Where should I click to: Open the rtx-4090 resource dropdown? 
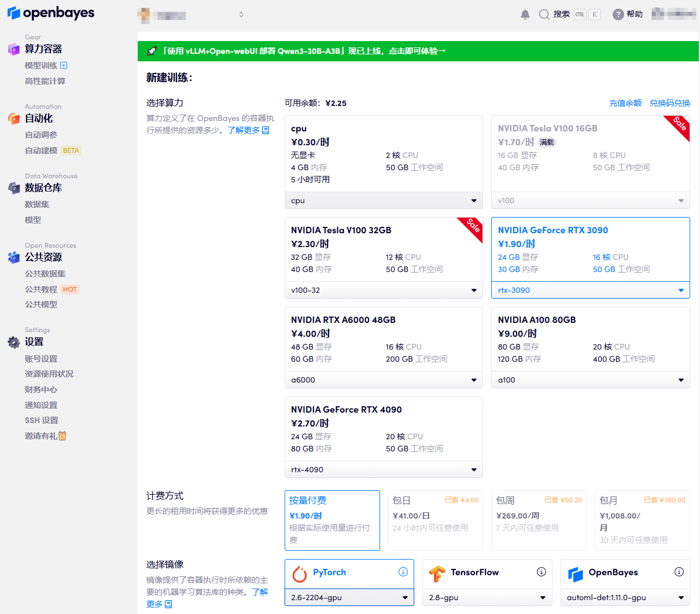(x=384, y=469)
